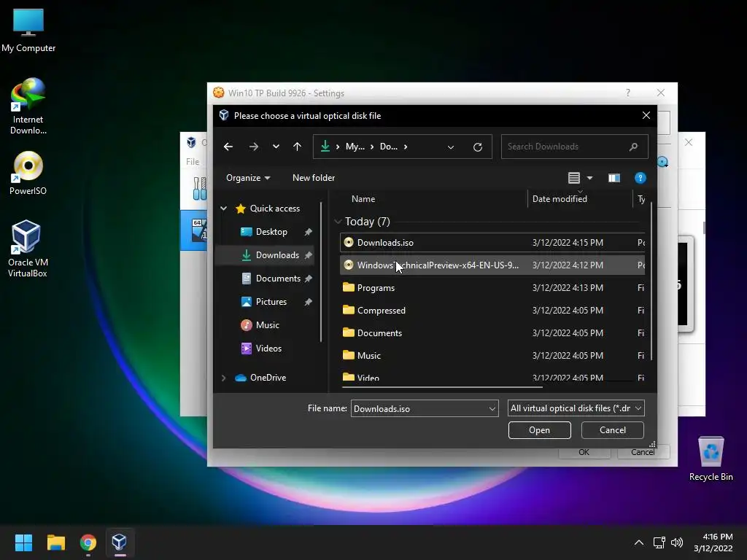This screenshot has height=560, width=747.
Task: Click the search magnifier icon
Action: 633,147
